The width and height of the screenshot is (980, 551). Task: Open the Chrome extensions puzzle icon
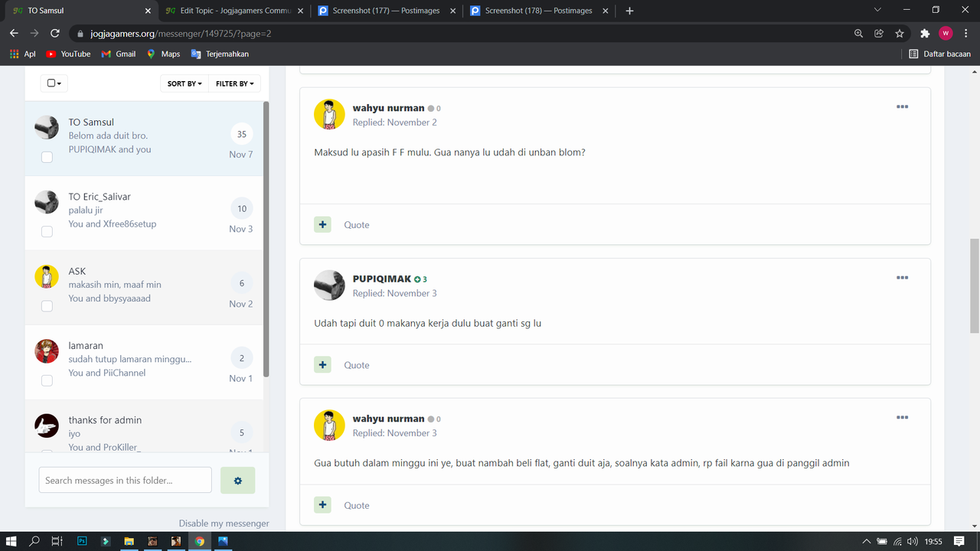click(x=925, y=34)
